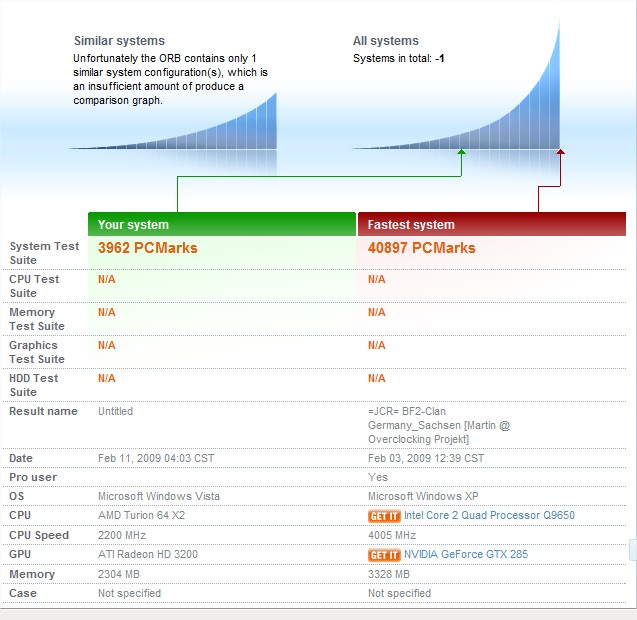
Task: Click the date Feb 03, 2009 12:39 CST
Action: click(x=426, y=458)
